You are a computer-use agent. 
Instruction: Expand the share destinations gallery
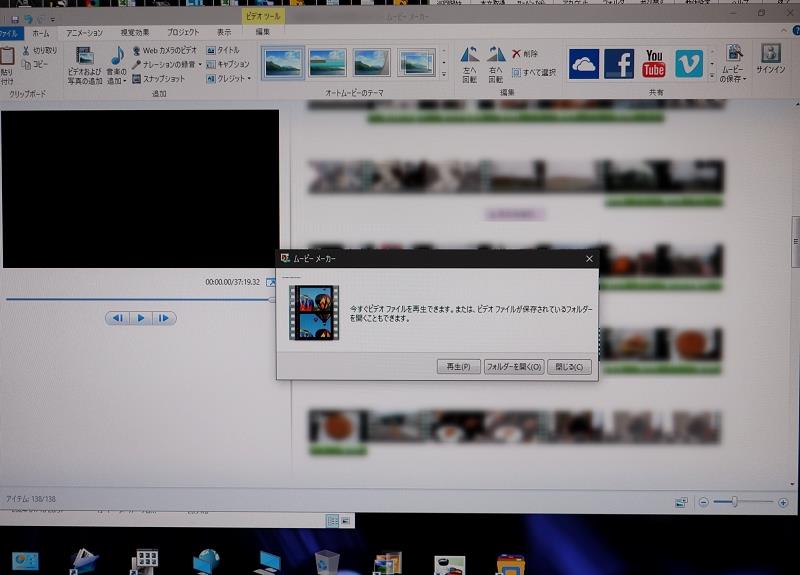[x=712, y=76]
